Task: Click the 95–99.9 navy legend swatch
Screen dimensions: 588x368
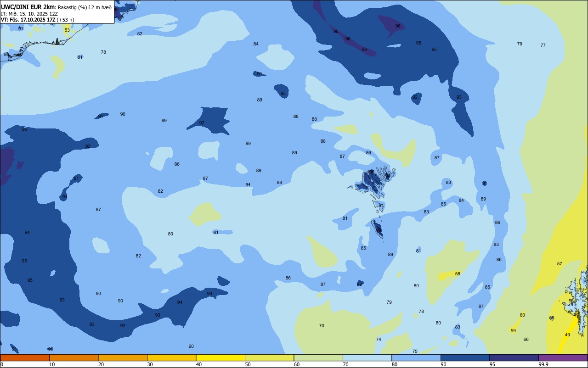Action: tap(514, 357)
